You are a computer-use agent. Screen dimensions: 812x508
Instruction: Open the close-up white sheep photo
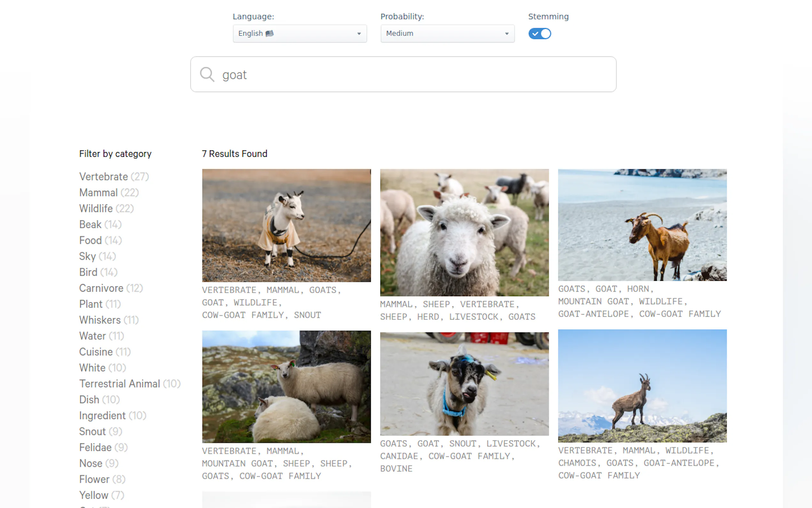coord(464,232)
